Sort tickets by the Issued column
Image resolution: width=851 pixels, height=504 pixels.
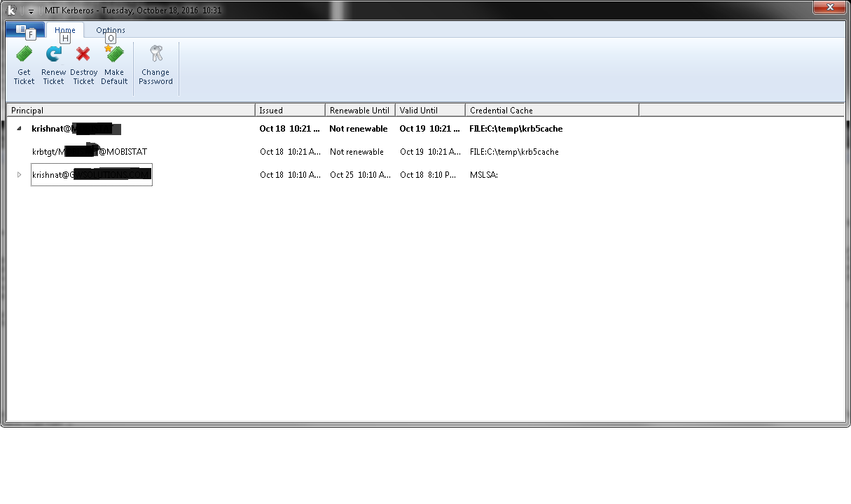point(289,110)
